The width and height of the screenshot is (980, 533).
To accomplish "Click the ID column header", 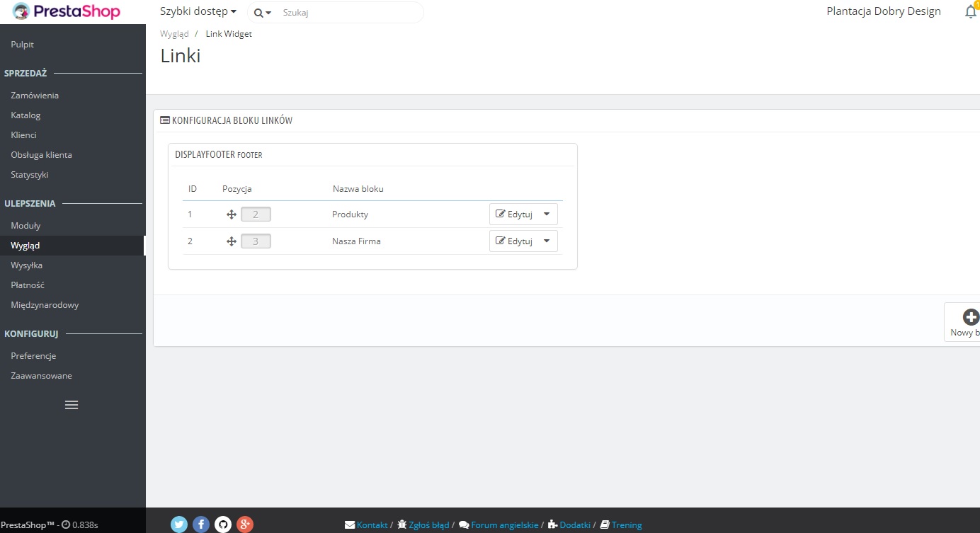I will [193, 189].
